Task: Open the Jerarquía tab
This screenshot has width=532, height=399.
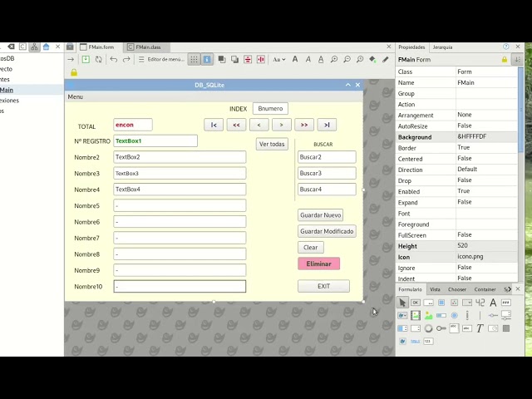Action: [x=442, y=47]
